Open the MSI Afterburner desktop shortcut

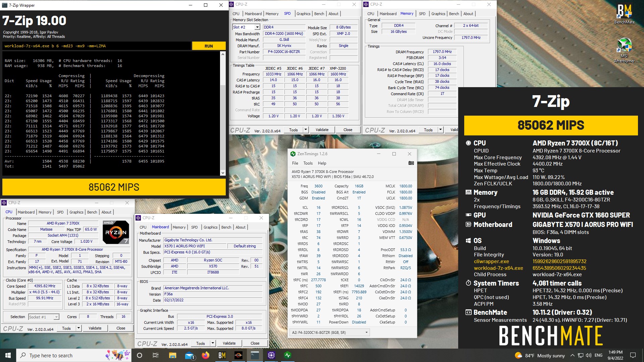624,50
